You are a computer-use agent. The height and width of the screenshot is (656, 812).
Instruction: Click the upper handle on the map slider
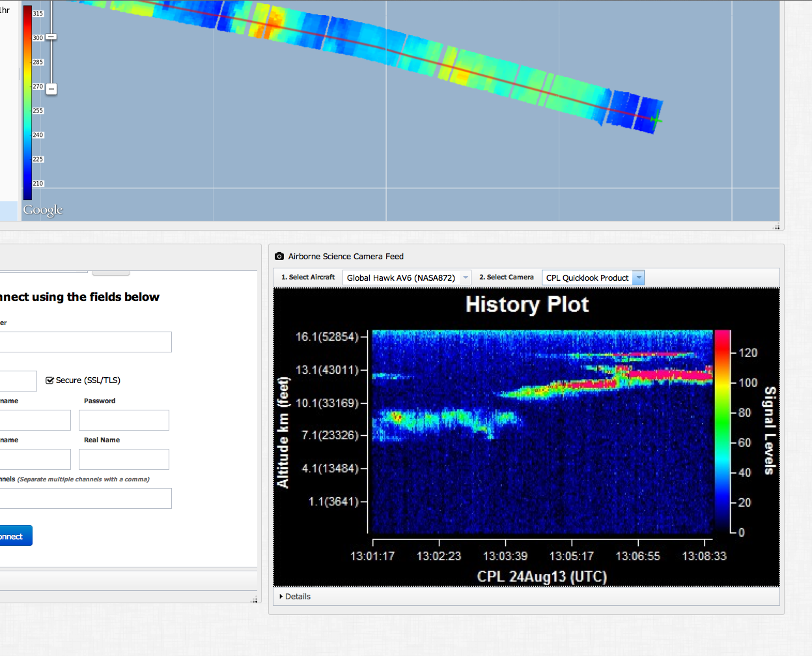tap(51, 37)
